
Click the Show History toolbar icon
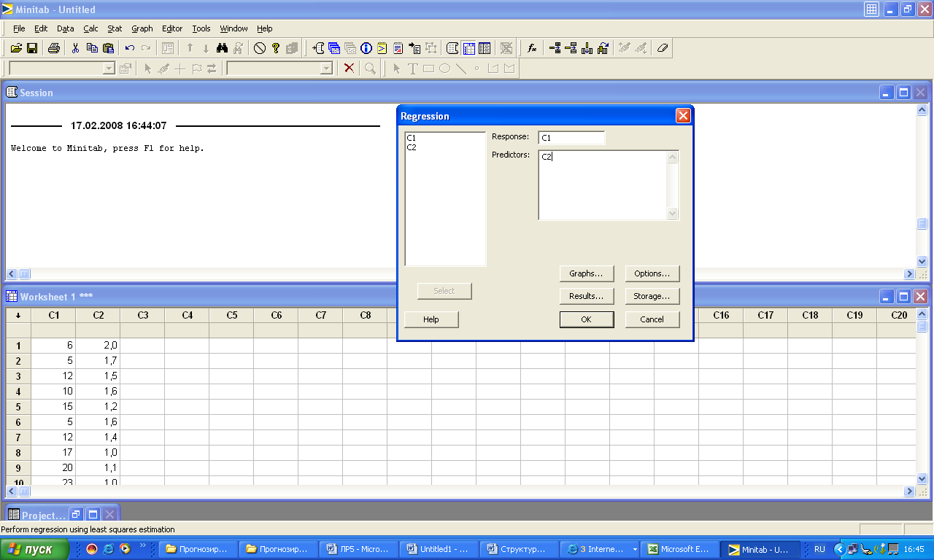[382, 48]
